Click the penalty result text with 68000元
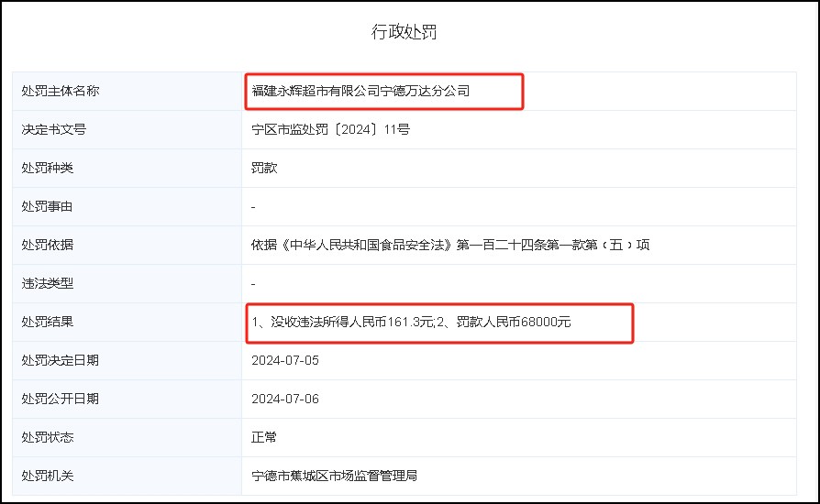Screen dimensions: 820x504 click(x=411, y=322)
